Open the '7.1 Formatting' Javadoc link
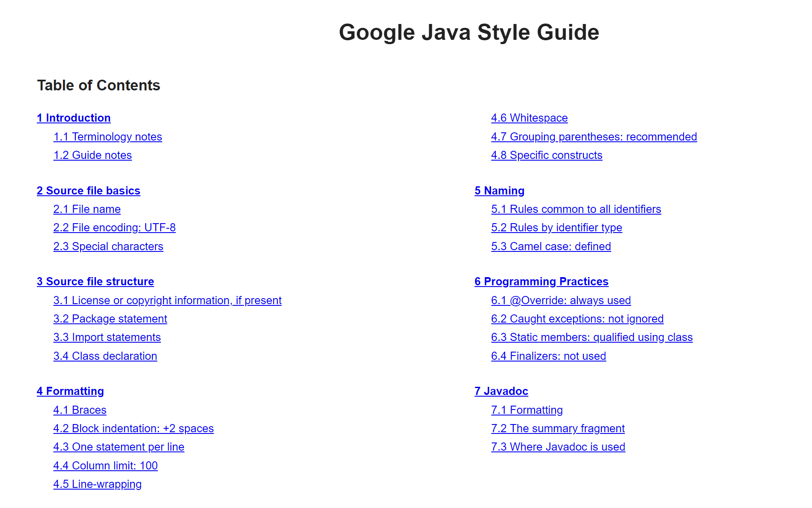 click(527, 410)
